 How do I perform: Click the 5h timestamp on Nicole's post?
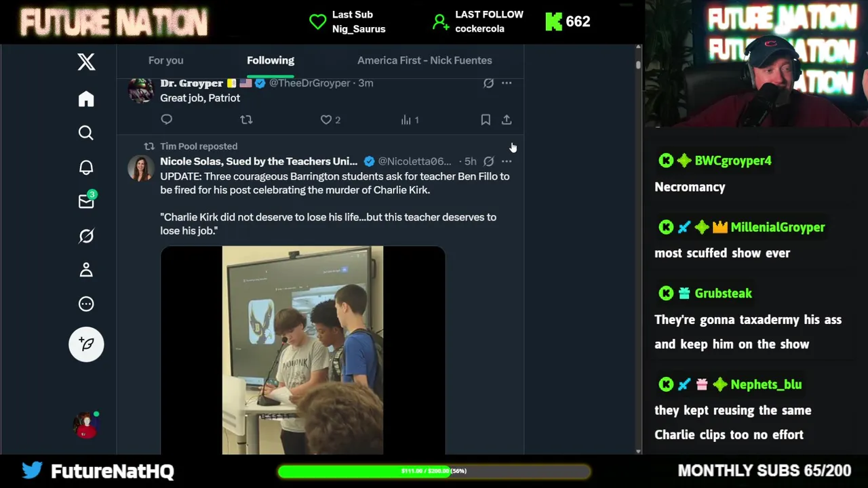click(x=471, y=161)
